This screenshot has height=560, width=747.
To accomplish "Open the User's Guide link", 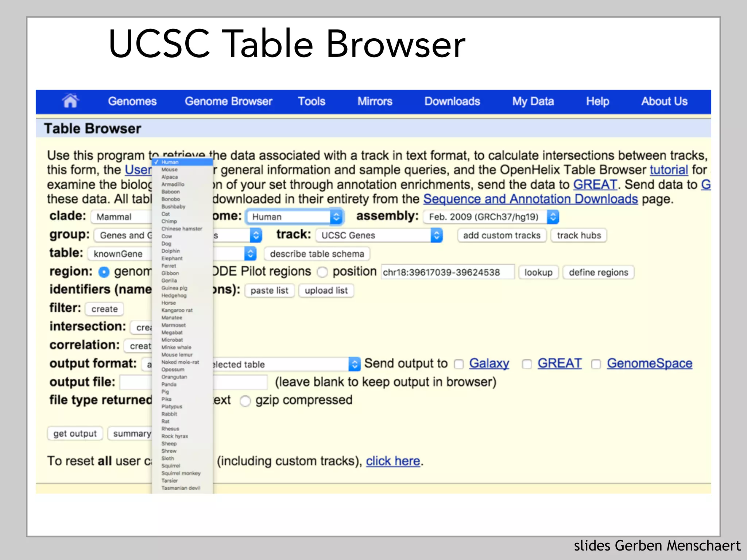I will [138, 170].
